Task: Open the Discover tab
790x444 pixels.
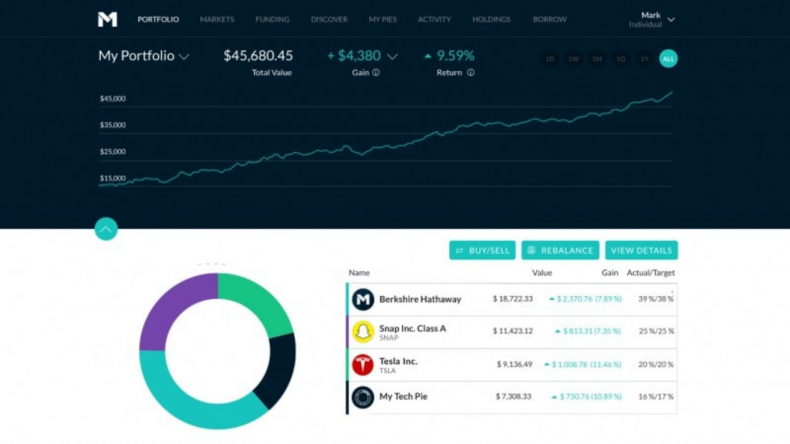Action: point(329,19)
